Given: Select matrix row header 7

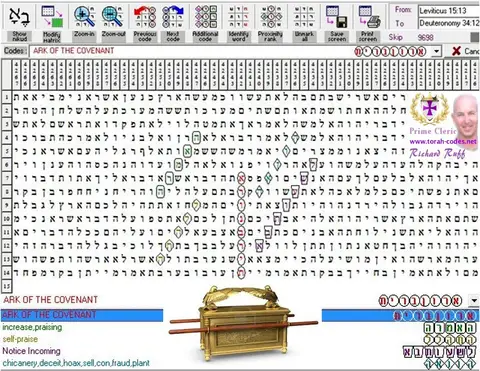Looking at the screenshot, I should (x=7, y=178).
